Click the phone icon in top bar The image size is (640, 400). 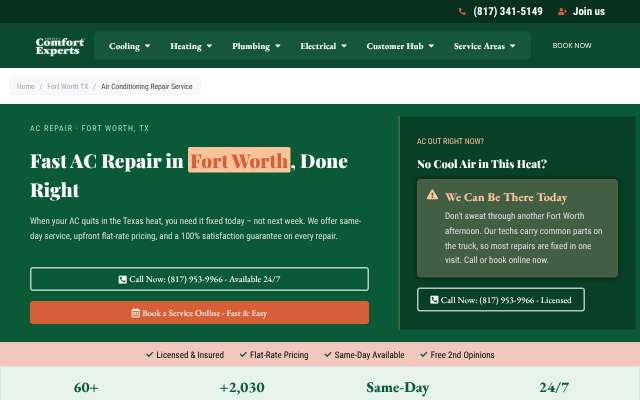(x=462, y=12)
